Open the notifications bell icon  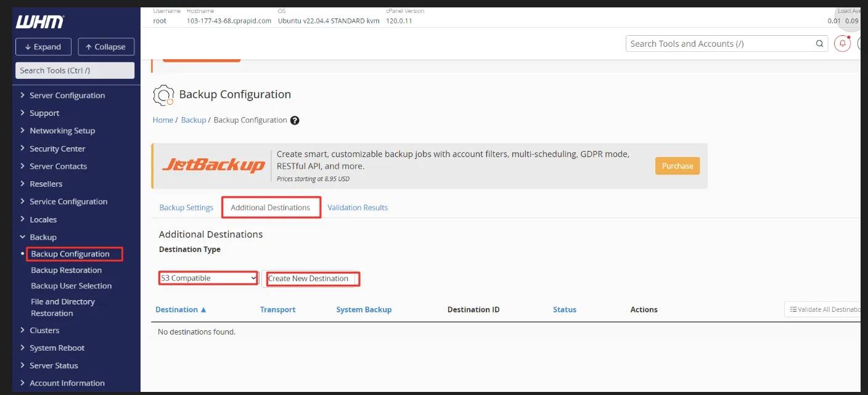tap(842, 44)
